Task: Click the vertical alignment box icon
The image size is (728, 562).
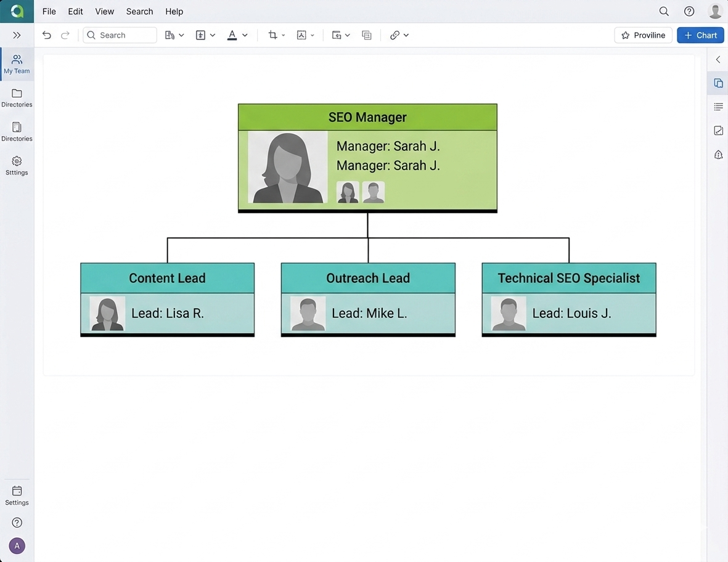Action: [200, 35]
